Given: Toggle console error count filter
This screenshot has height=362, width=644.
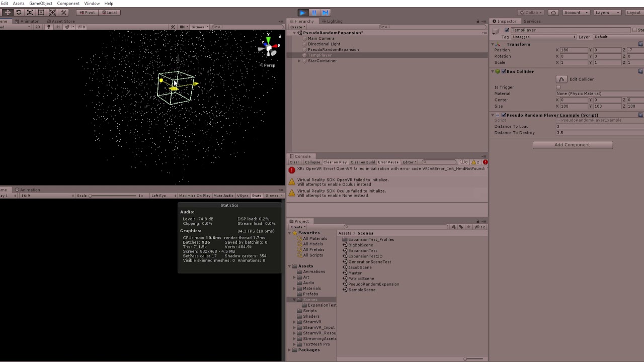Looking at the screenshot, I should click(485, 162).
